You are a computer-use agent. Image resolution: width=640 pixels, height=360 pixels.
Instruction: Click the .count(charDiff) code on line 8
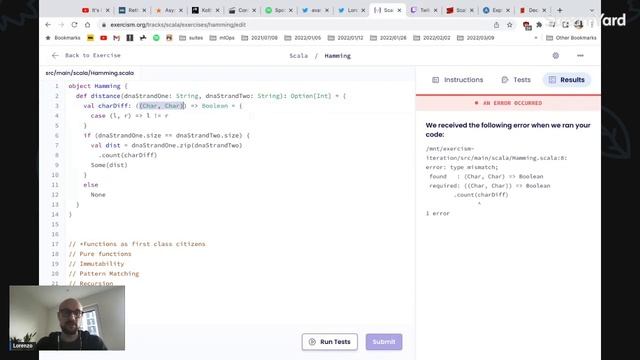tap(127, 155)
